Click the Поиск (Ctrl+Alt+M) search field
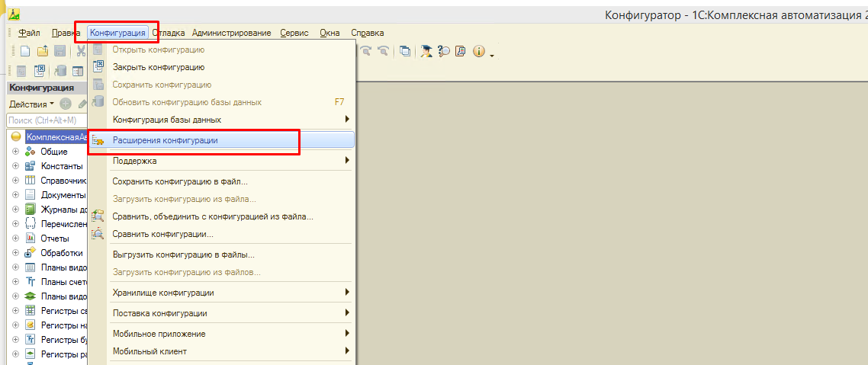868x365 pixels. coord(47,120)
